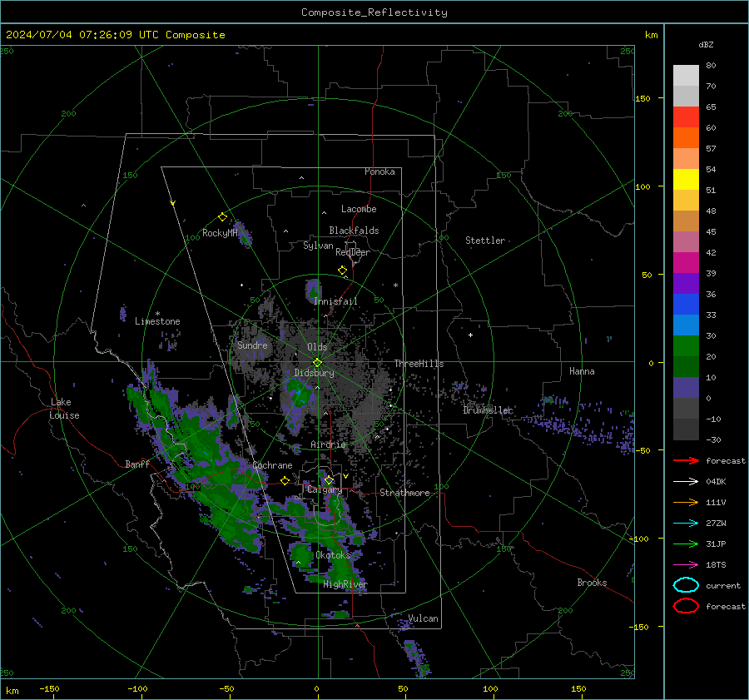
Task: Select the 65 dBZ red color swatch
Action: 686,117
